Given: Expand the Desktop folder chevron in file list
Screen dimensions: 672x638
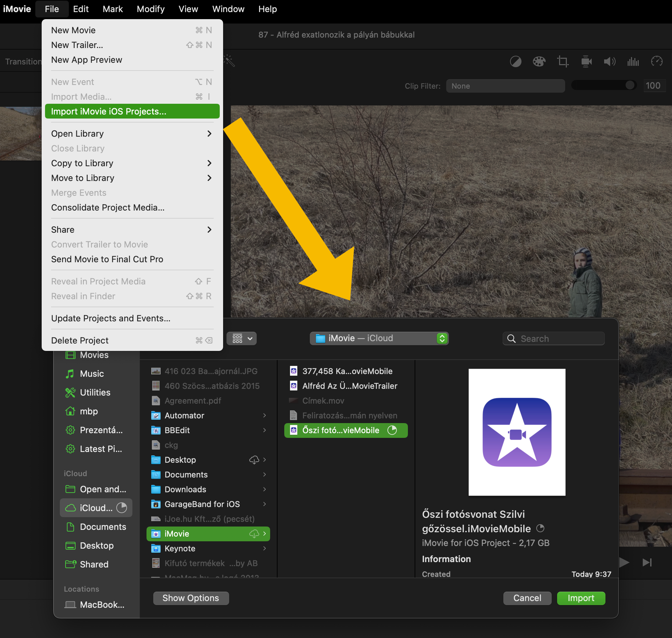Looking at the screenshot, I should [264, 460].
